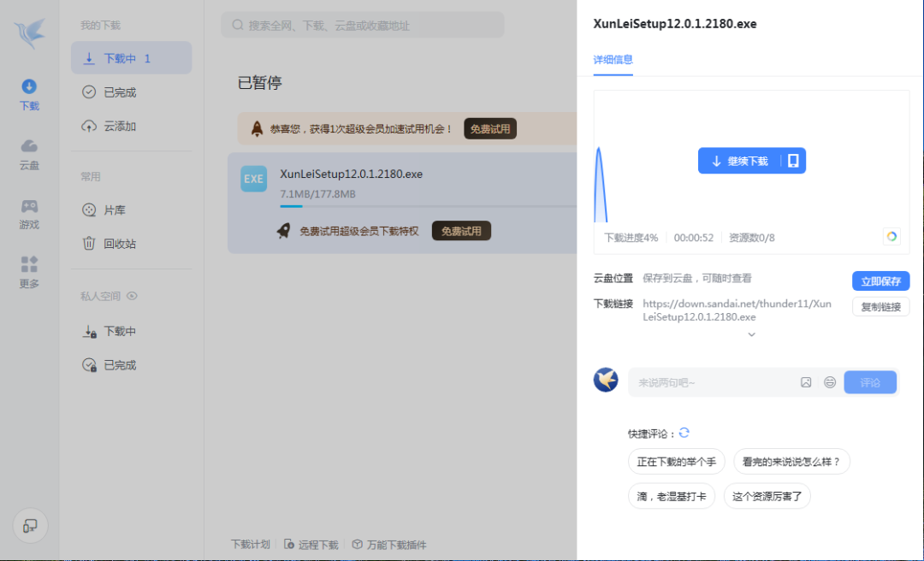This screenshot has width=924, height=561.
Task: Open 下载计划 at the bottom
Action: click(250, 544)
